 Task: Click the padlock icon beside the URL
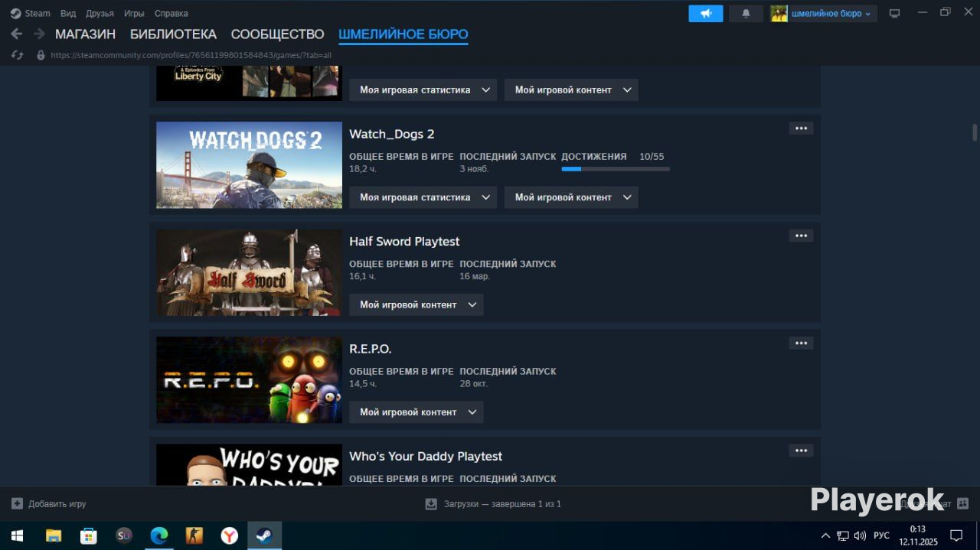pyautogui.click(x=41, y=55)
